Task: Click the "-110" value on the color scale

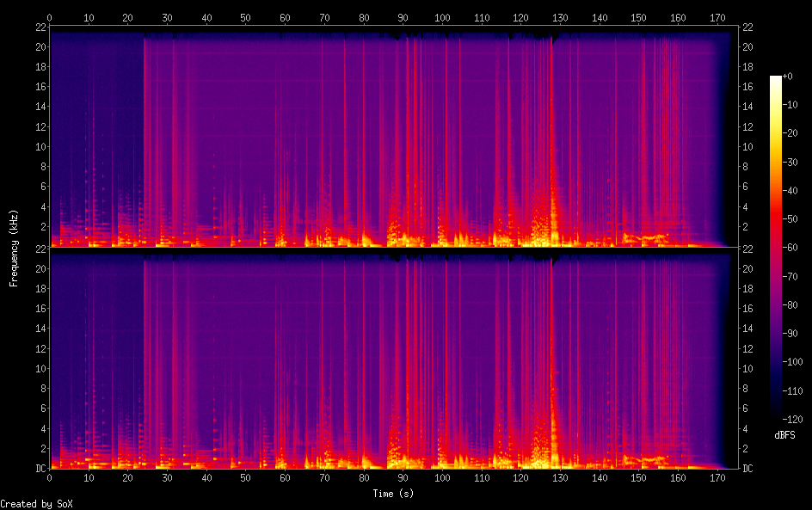Action: point(792,391)
